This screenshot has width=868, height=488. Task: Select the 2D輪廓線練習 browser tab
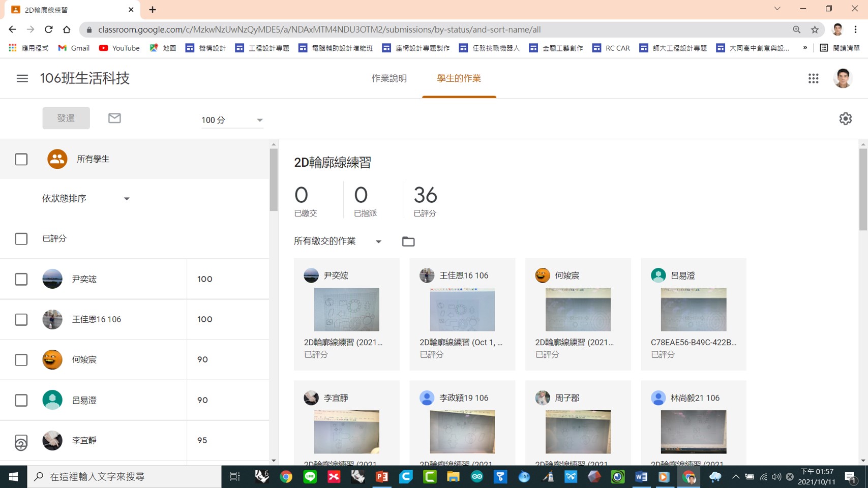point(72,10)
